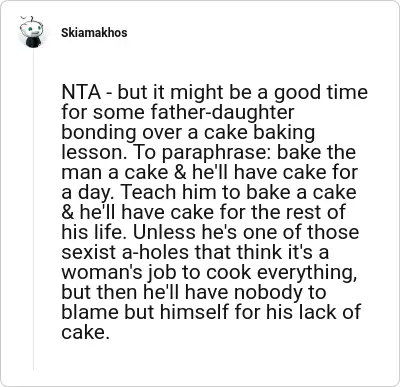This screenshot has height=387, width=400.
Task: Click the word 'lesson.' in the comment
Action: click(x=94, y=152)
